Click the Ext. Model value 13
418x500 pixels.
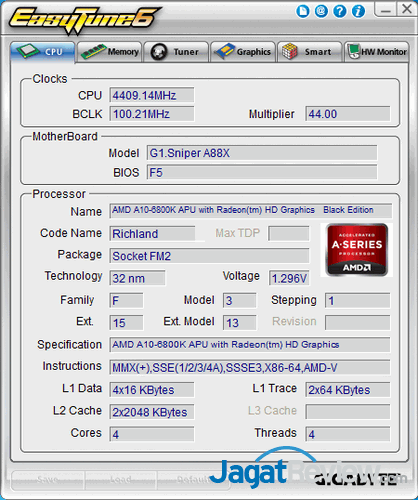240,323
